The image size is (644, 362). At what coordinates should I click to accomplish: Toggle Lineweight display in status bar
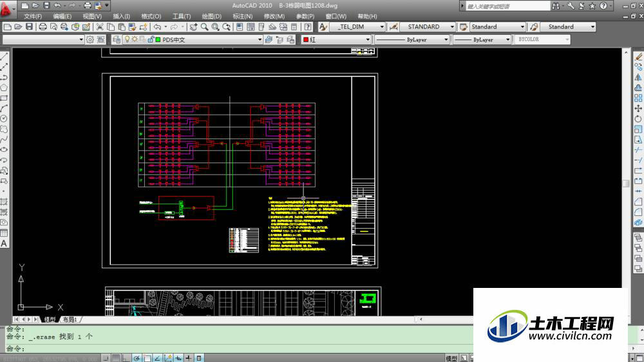(188, 358)
